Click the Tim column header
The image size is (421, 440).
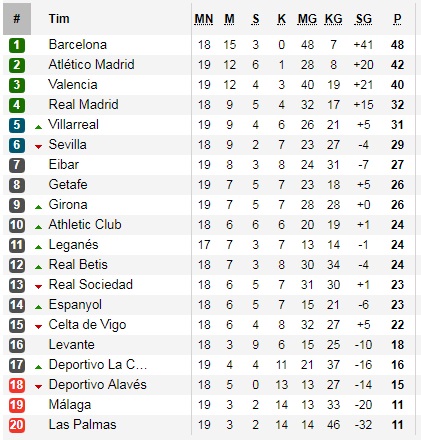(x=59, y=19)
